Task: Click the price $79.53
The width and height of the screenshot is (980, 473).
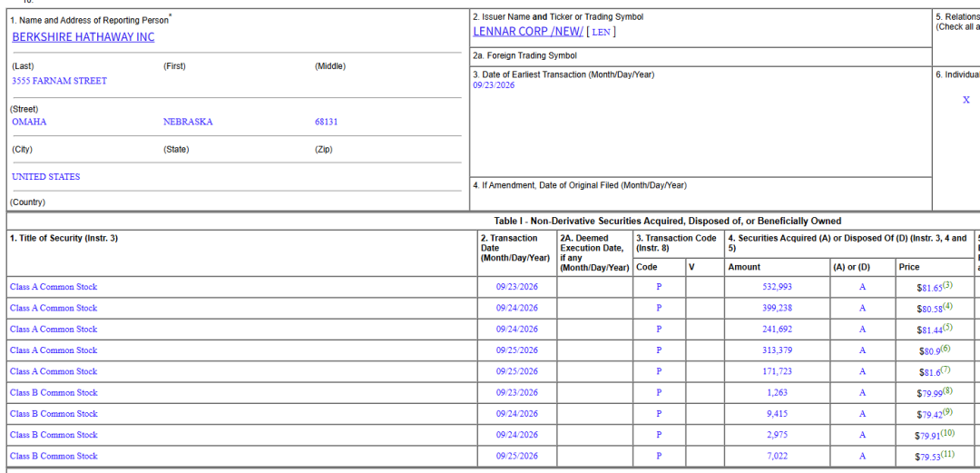Action: (929, 458)
